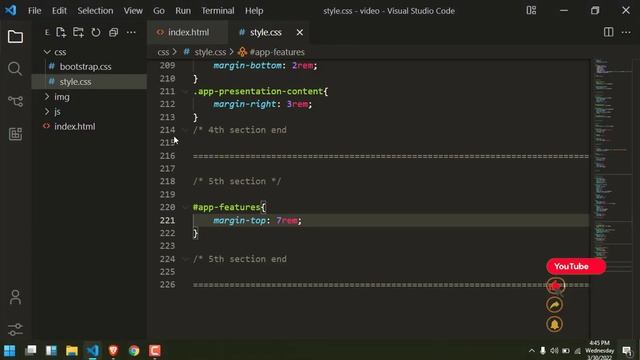640x360 pixels.
Task: Open Windows notification center icon
Action: click(x=627, y=351)
